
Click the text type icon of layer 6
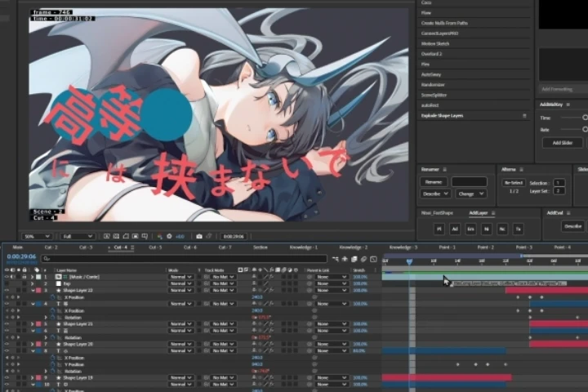tap(59, 331)
